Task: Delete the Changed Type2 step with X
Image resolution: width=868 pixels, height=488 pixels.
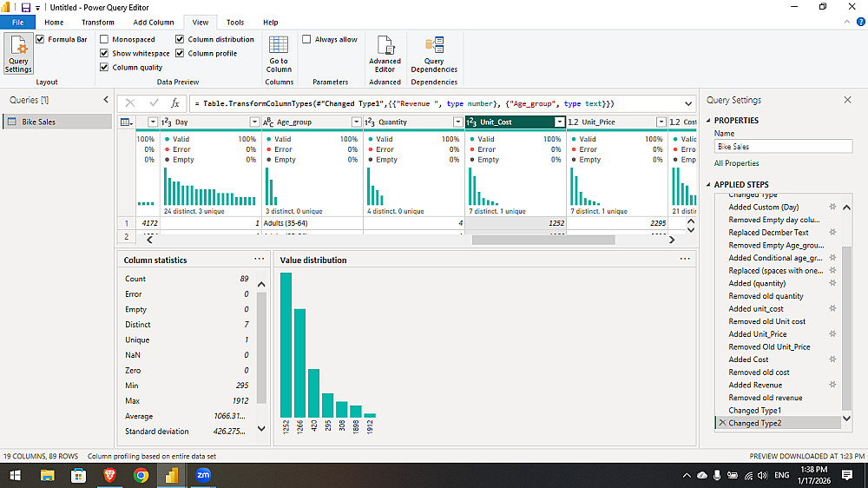Action: 722,423
